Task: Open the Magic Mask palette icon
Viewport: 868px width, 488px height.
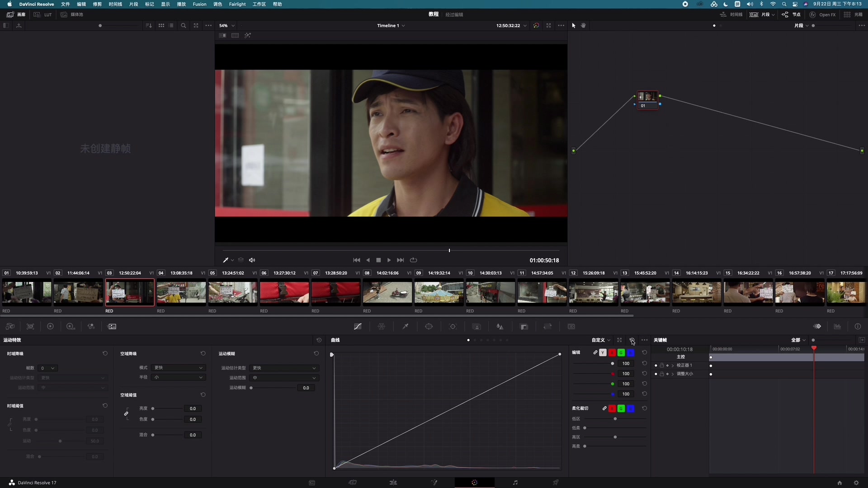Action: coord(476,327)
